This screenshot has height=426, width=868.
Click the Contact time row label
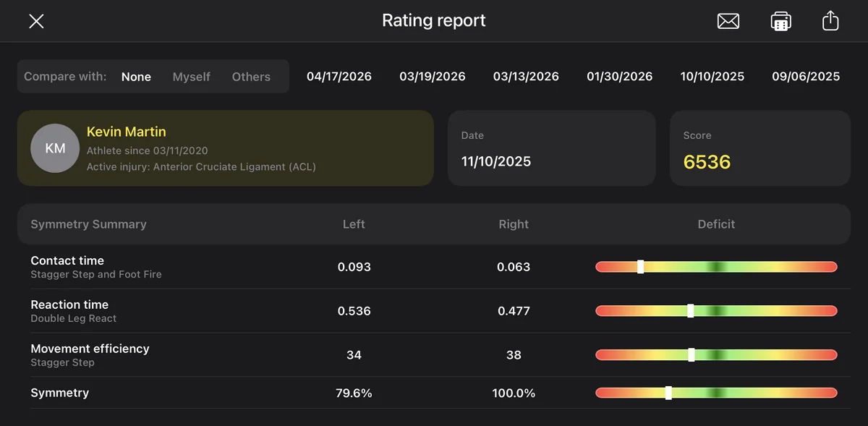coord(67,260)
